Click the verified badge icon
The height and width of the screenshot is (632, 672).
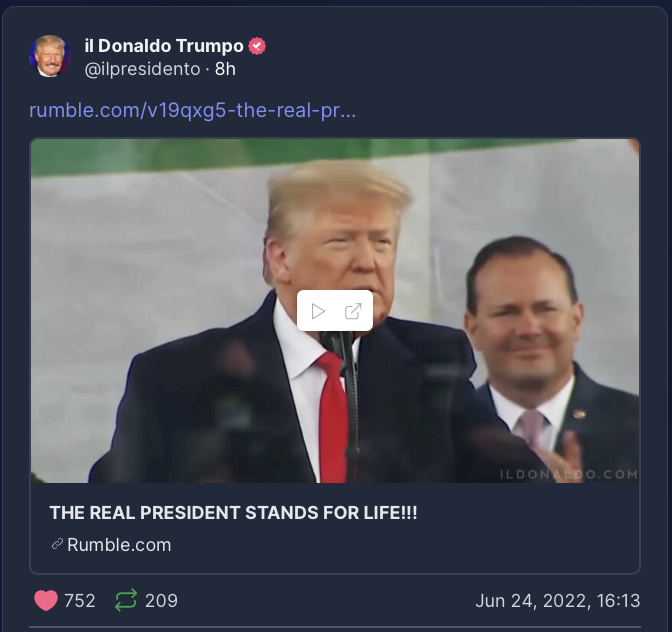tap(257, 46)
